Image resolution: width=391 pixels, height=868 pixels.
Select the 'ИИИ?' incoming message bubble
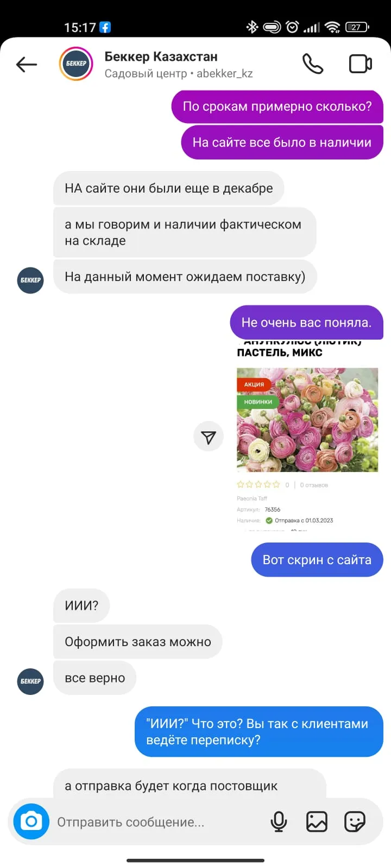tap(81, 605)
